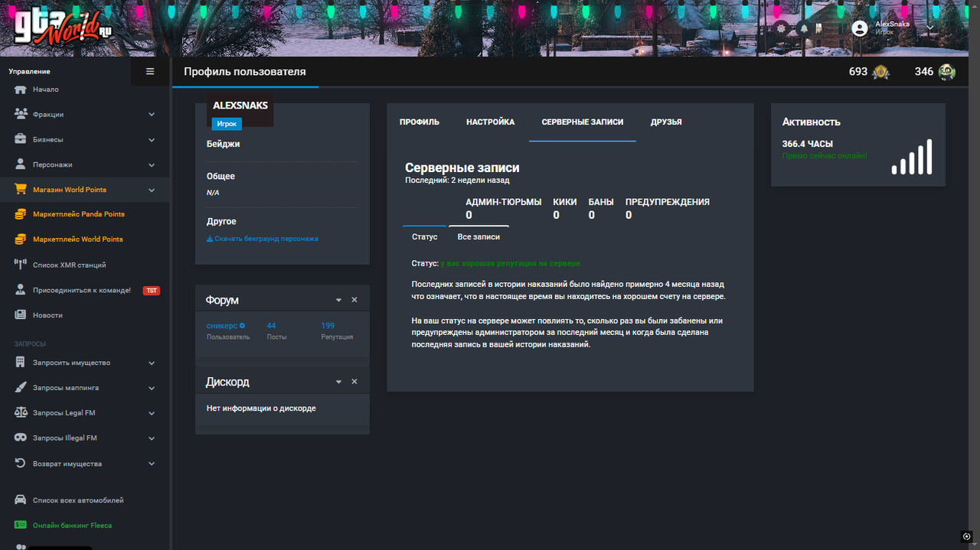The width and height of the screenshot is (980, 550).
Task: Click the corner widget icon at bottom-right
Action: coord(966,536)
